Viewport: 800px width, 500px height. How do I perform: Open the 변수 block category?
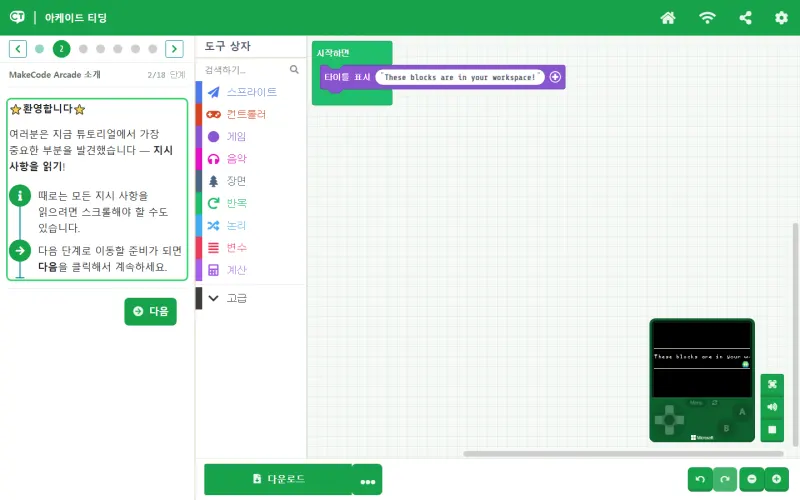(250, 247)
